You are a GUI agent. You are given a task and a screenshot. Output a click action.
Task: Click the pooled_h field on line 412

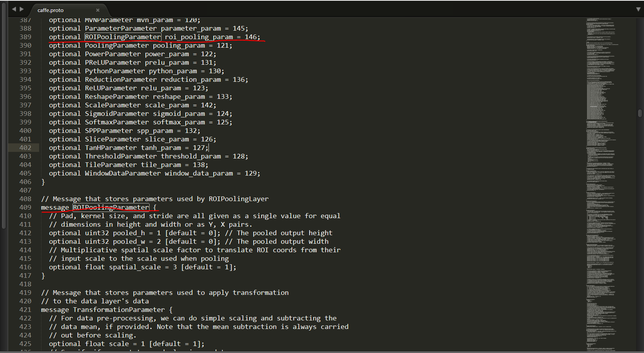[x=129, y=233]
